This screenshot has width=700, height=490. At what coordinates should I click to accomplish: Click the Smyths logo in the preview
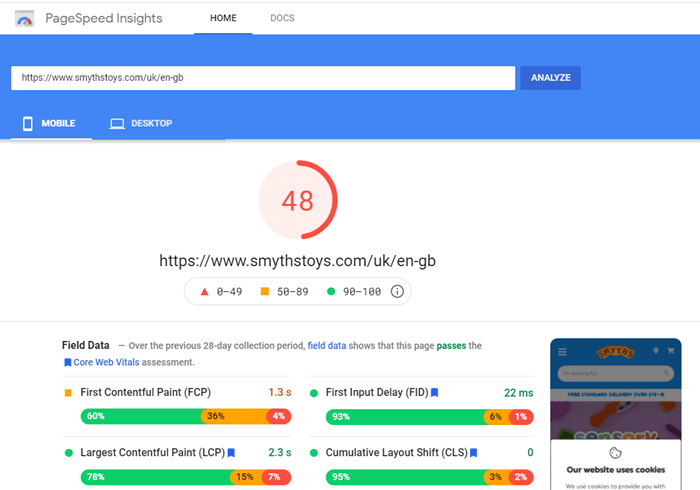point(616,352)
